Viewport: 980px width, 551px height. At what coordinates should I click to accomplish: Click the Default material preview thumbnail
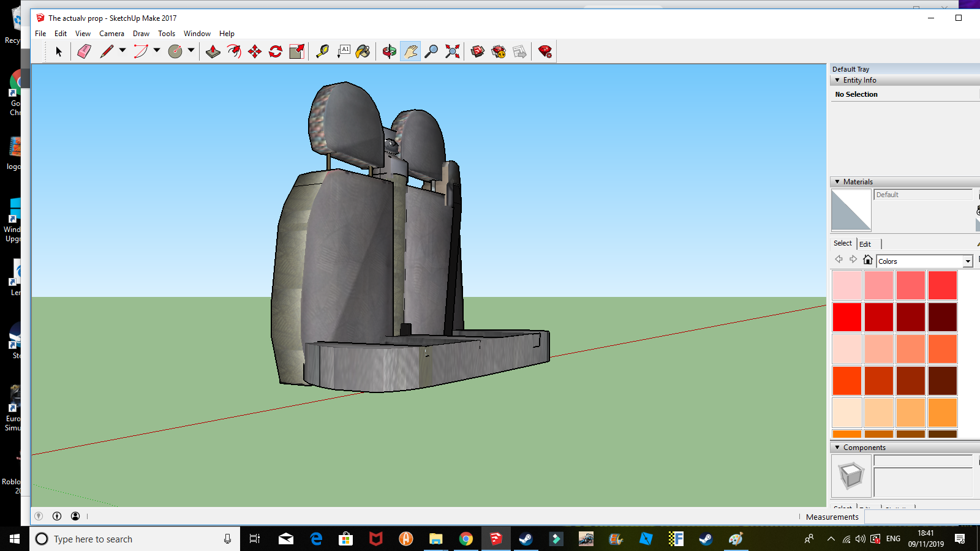point(851,210)
